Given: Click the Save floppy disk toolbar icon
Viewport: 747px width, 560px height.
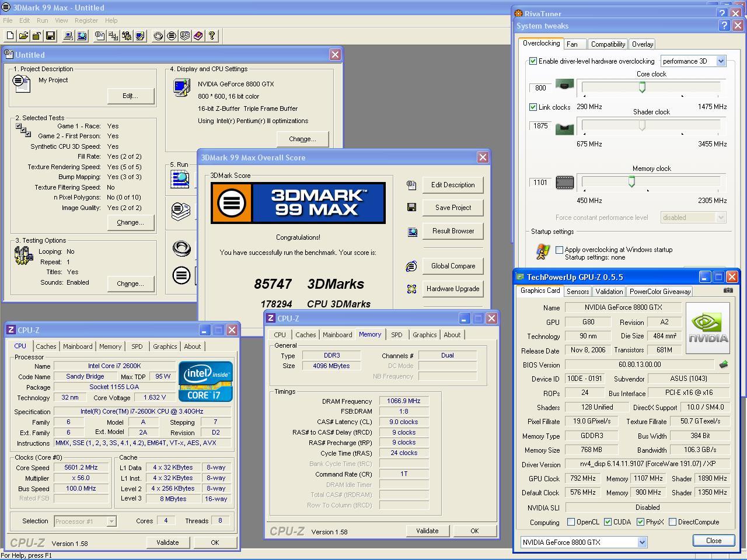Looking at the screenshot, I should [50, 36].
